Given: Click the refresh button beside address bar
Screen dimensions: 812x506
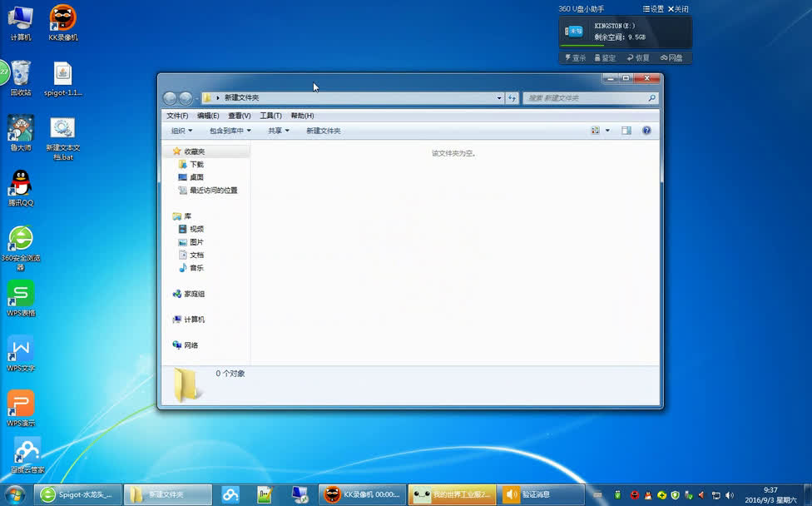Looking at the screenshot, I should [x=512, y=98].
